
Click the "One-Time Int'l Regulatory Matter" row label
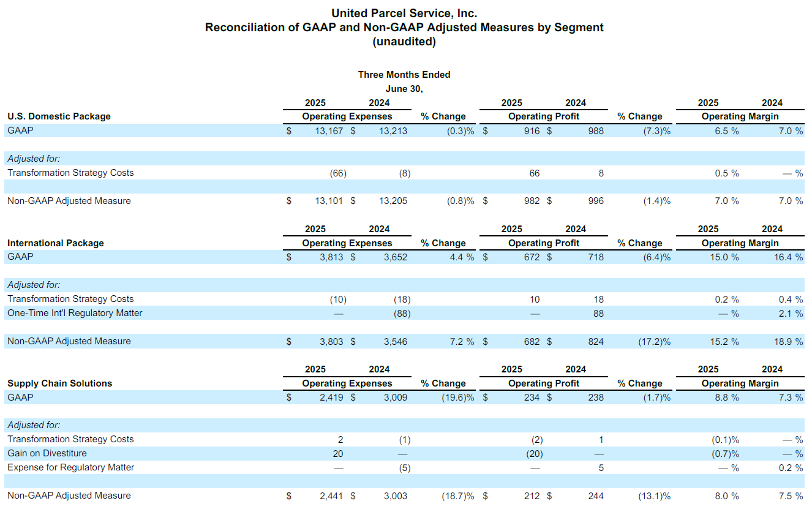(75, 313)
